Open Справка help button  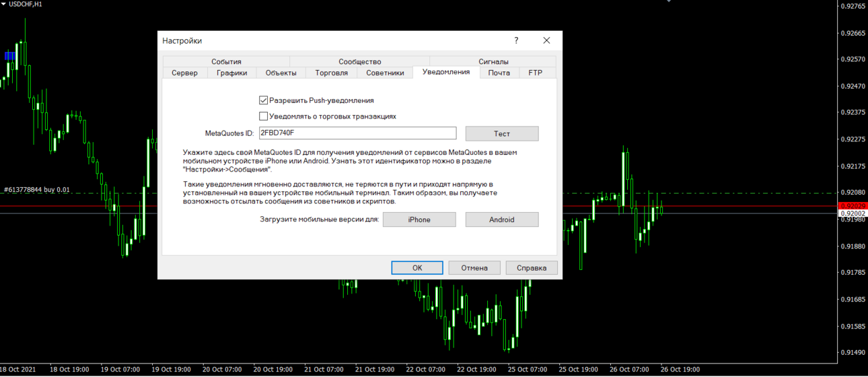532,268
